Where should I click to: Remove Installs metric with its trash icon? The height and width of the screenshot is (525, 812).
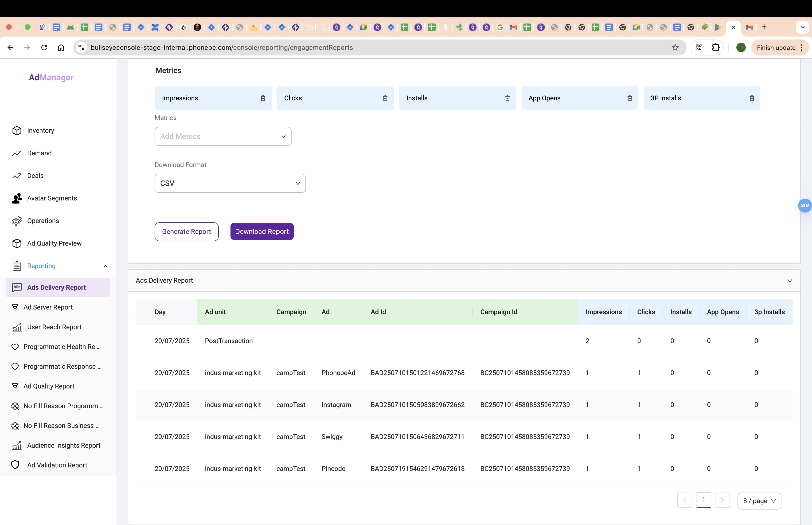point(507,98)
